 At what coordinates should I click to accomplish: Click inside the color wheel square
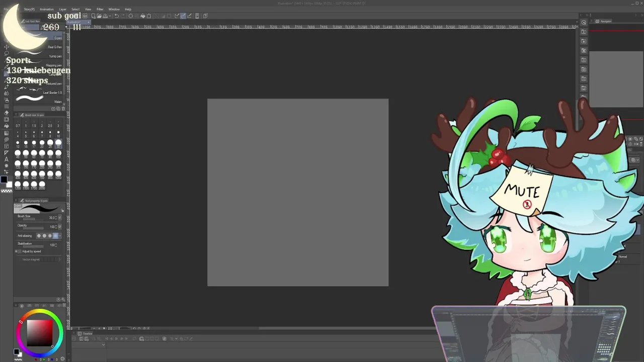tap(39, 333)
